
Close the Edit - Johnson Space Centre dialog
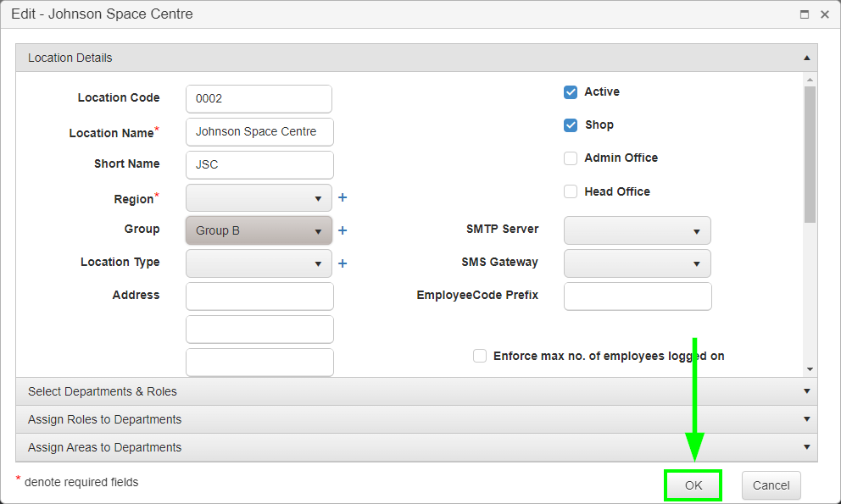pyautogui.click(x=825, y=14)
